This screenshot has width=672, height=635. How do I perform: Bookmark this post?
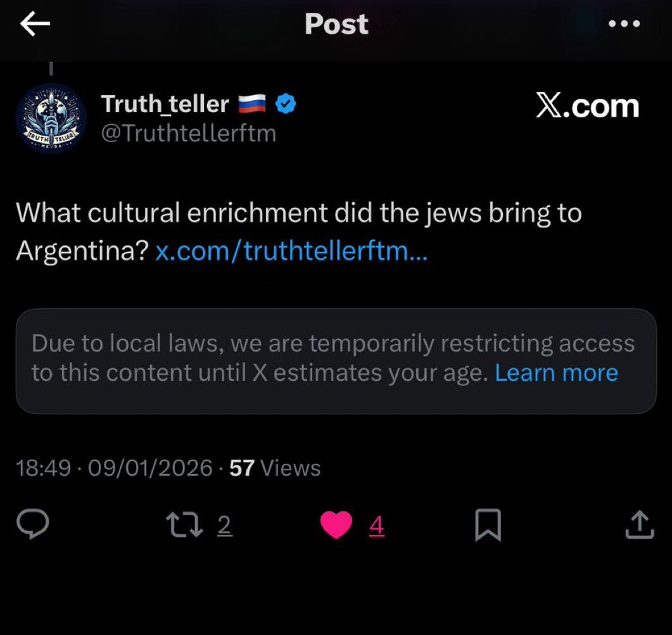(488, 525)
